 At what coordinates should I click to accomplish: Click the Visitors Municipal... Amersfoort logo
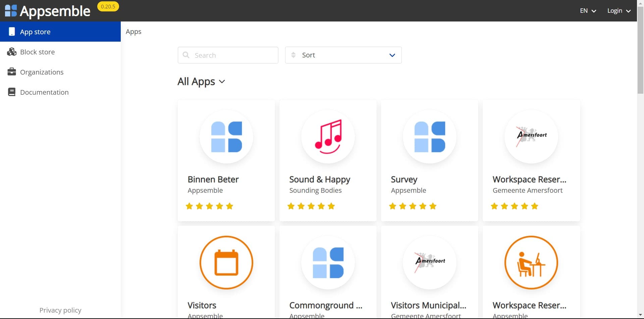click(430, 263)
